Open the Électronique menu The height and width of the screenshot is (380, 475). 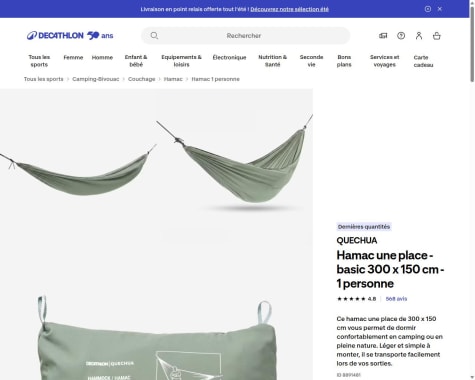229,57
